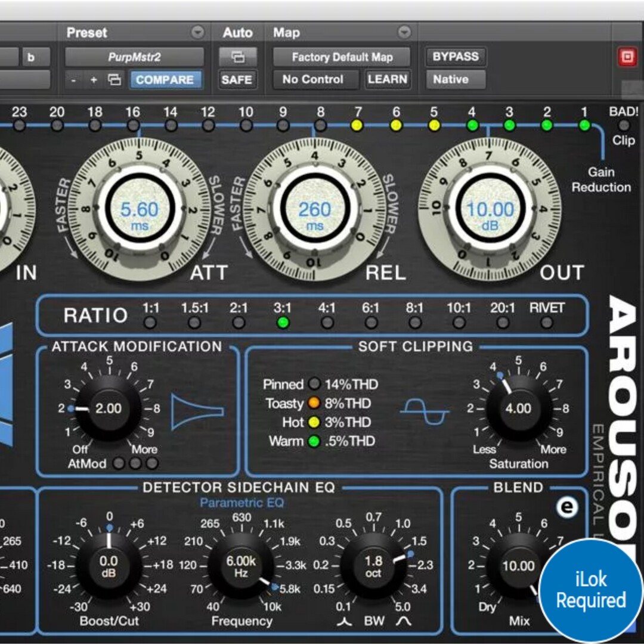Select the 6:1 ratio
The width and height of the screenshot is (644, 644).
pyautogui.click(x=371, y=323)
